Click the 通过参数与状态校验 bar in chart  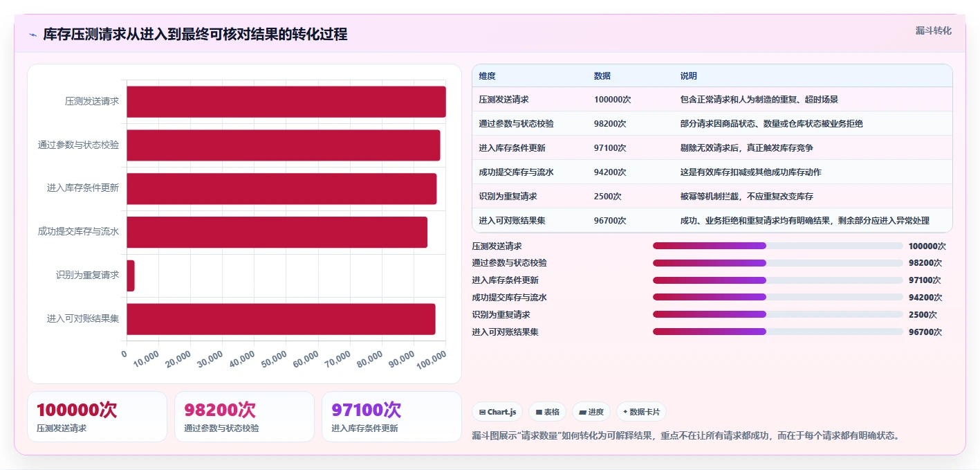284,145
